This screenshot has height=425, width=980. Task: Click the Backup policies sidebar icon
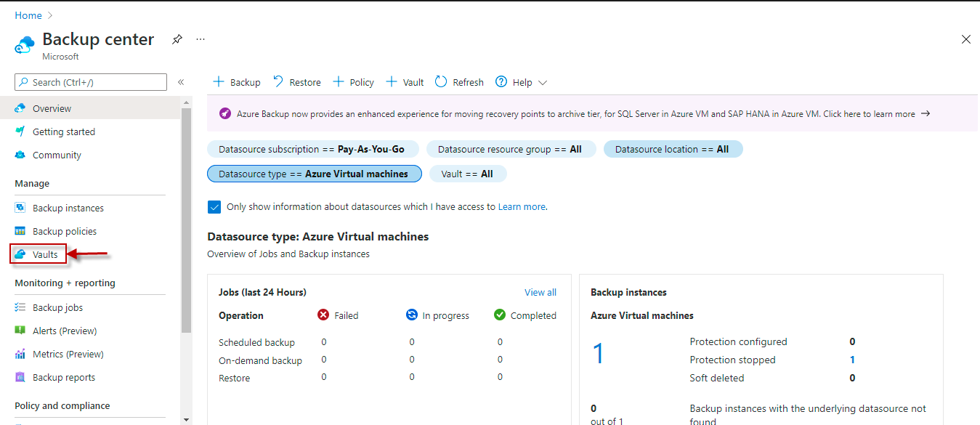[20, 231]
